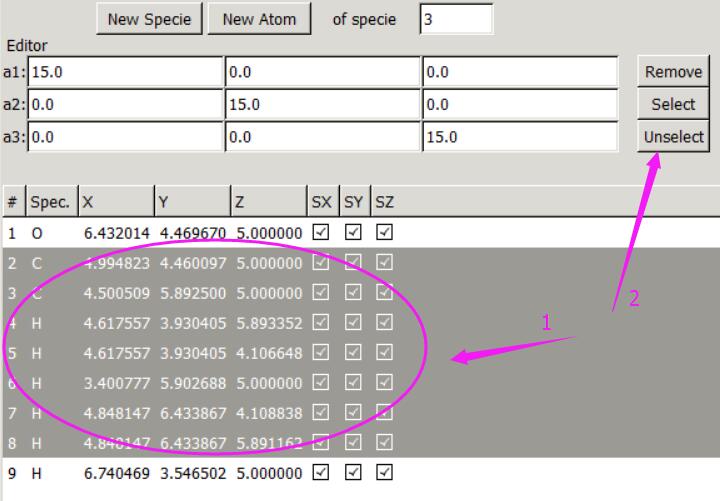Image resolution: width=720 pixels, height=501 pixels.
Task: Click the X column header
Action: click(114, 201)
